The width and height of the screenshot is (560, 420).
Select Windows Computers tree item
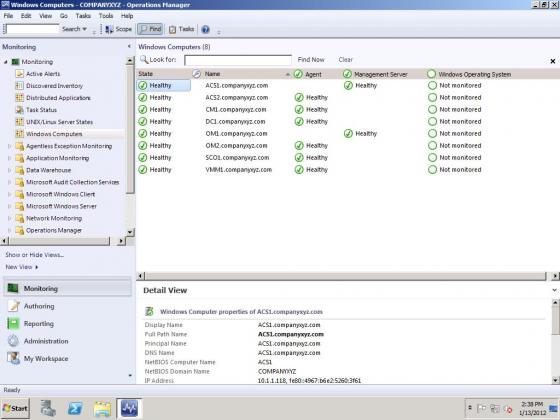point(54,134)
